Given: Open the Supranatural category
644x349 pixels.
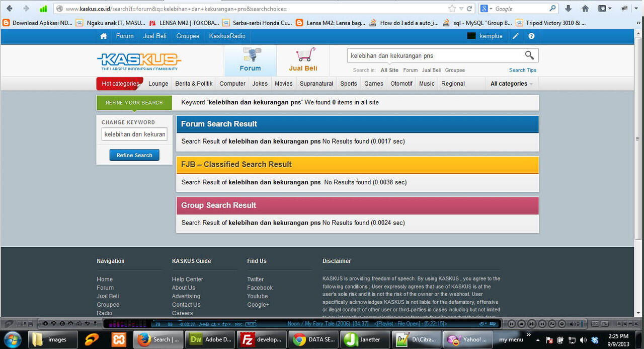Looking at the screenshot, I should tap(316, 84).
